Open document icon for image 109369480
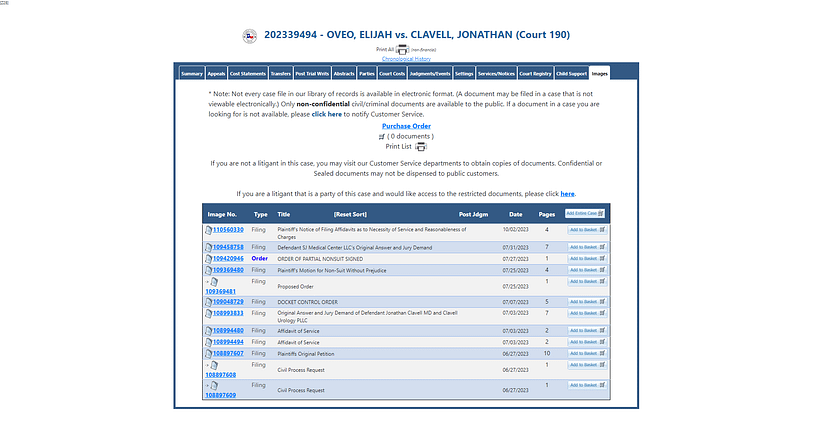The height and width of the screenshot is (434, 819). pyautogui.click(x=208, y=271)
